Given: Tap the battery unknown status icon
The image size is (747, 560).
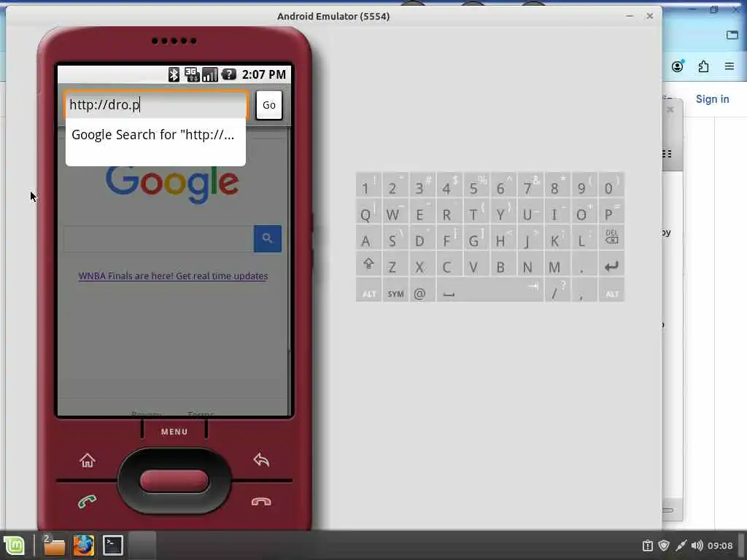Looking at the screenshot, I should [x=228, y=74].
